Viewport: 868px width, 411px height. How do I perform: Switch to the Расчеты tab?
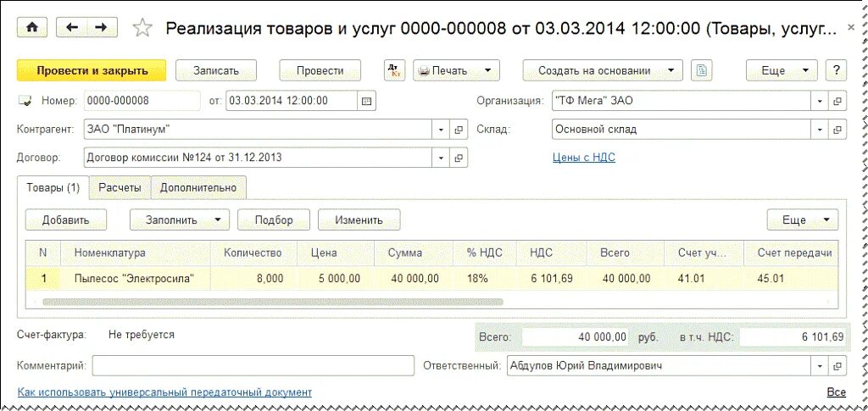[120, 187]
